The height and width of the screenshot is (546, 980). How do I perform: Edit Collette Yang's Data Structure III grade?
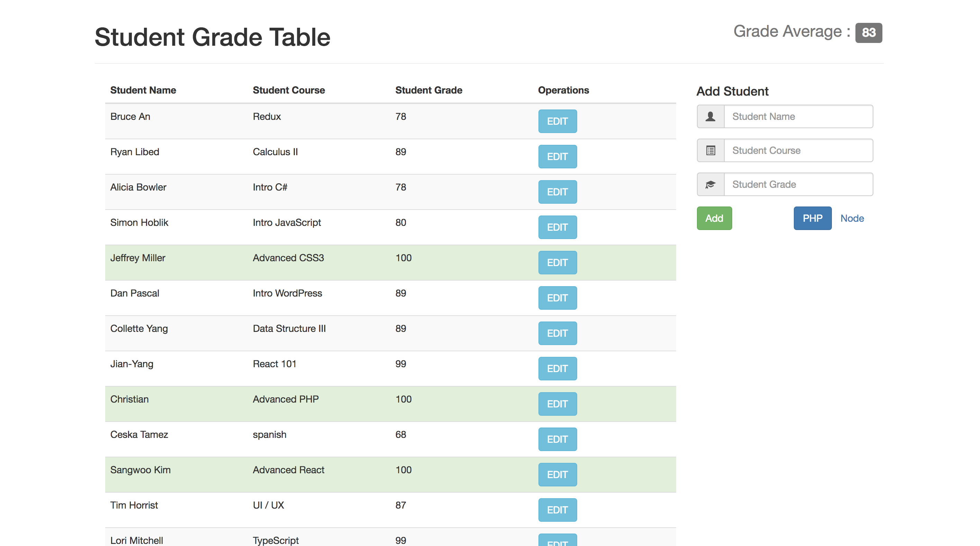[557, 333]
